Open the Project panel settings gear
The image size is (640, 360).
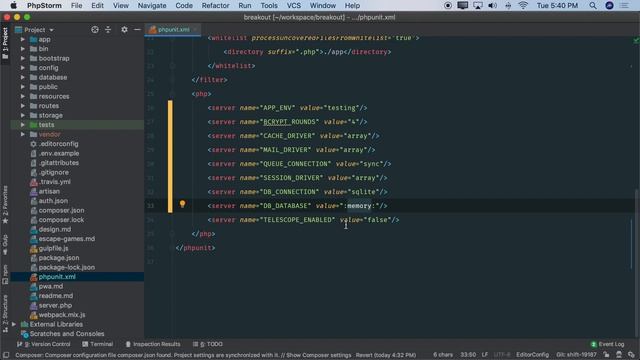pyautogui.click(x=124, y=30)
